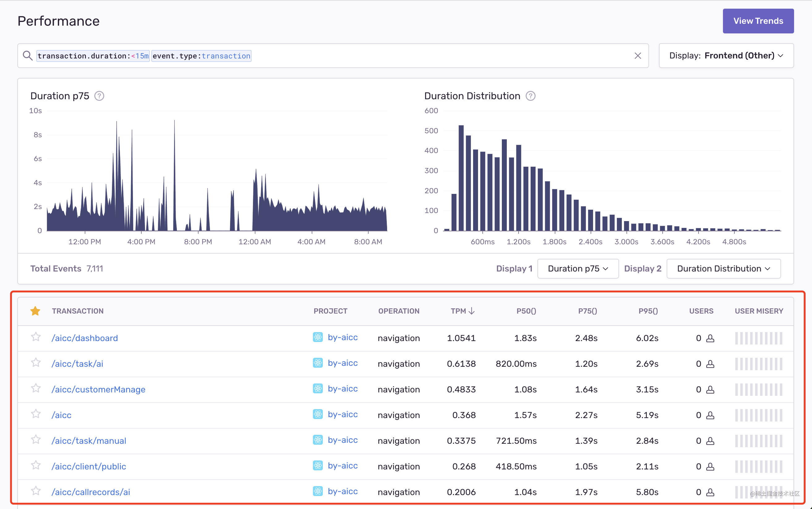Click React project icon in /aicc/task/manual row
Screen dimensions: 812x509
tap(318, 440)
